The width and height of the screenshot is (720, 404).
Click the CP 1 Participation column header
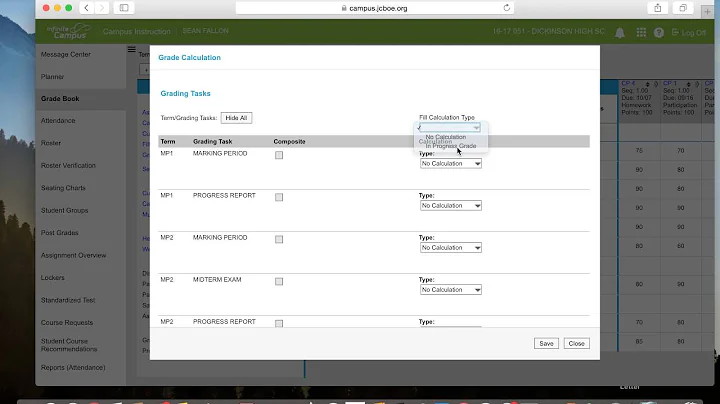tap(681, 98)
